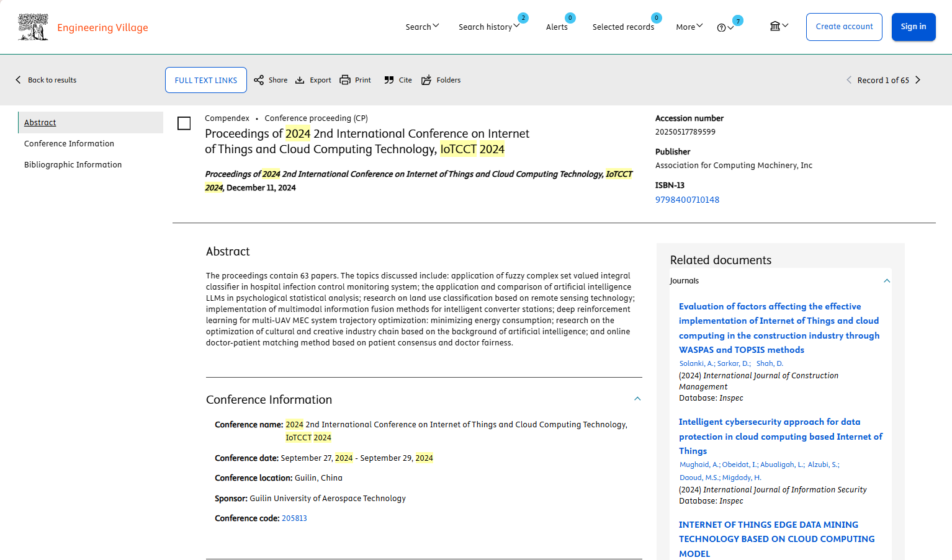Screen dimensions: 952x560
Task: Click the Cite quotation mark icon
Action: pos(389,80)
